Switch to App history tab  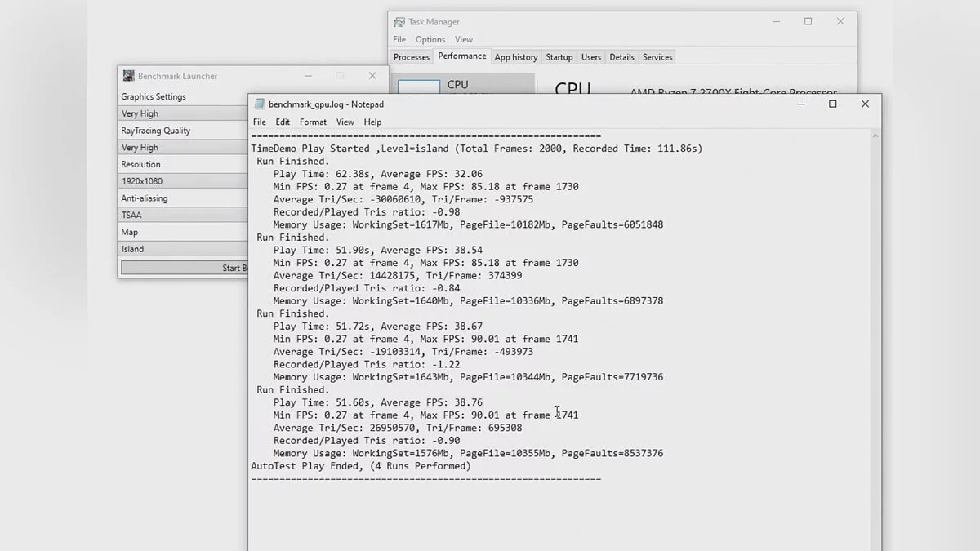tap(516, 57)
